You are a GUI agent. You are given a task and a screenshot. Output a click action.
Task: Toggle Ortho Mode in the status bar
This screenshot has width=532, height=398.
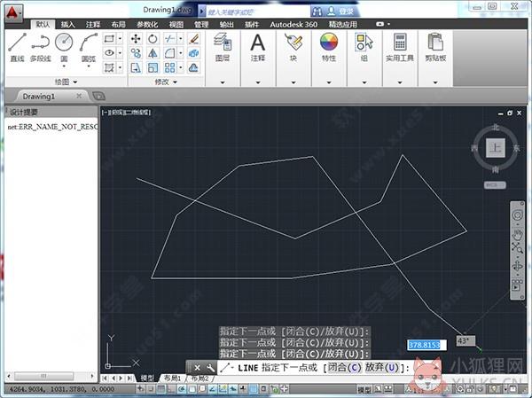[x=171, y=389]
